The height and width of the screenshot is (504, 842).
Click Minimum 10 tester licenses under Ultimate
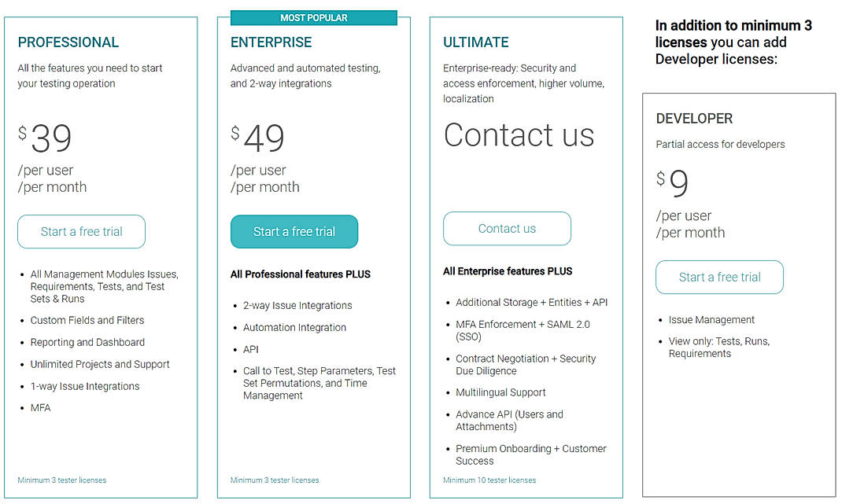[x=489, y=480]
